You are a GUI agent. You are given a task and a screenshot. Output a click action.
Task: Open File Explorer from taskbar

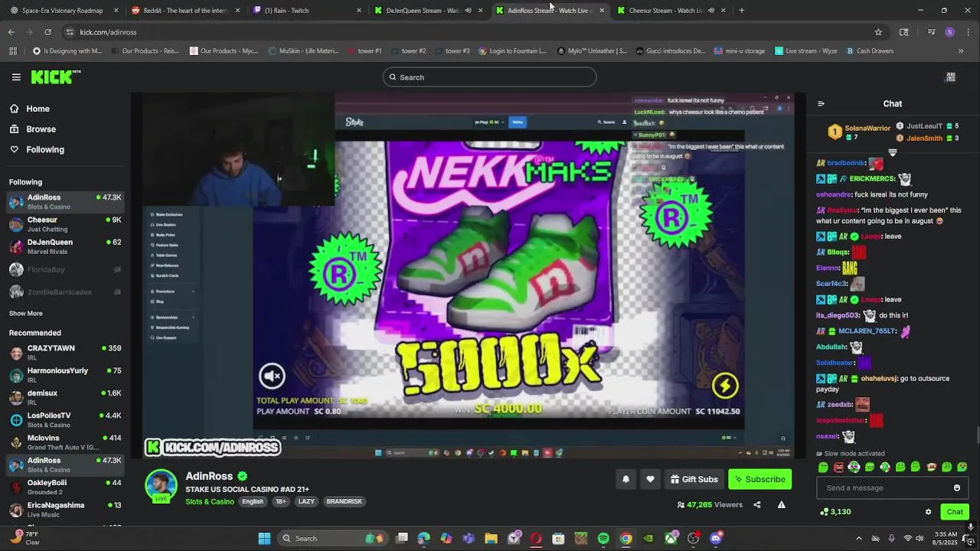492,539
